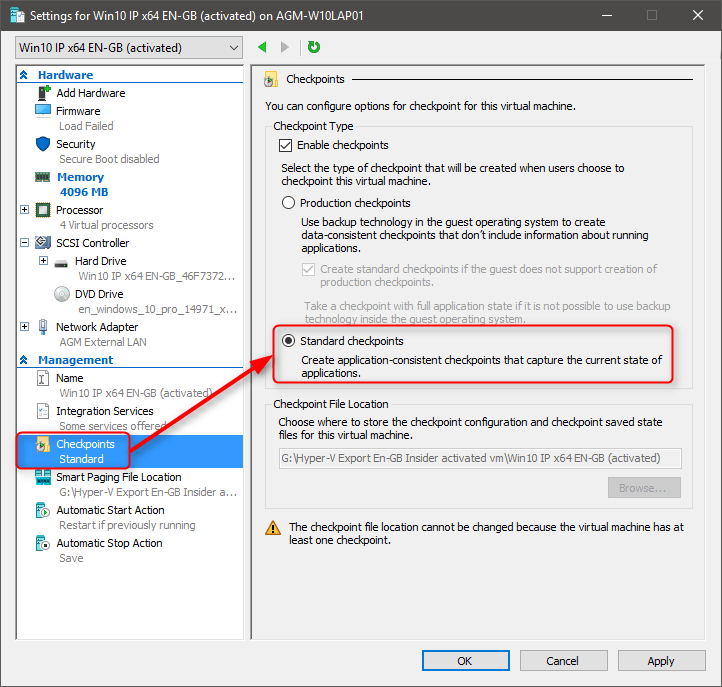Select the Production checkpoints radio button
The image size is (722, 687).
coord(288,203)
